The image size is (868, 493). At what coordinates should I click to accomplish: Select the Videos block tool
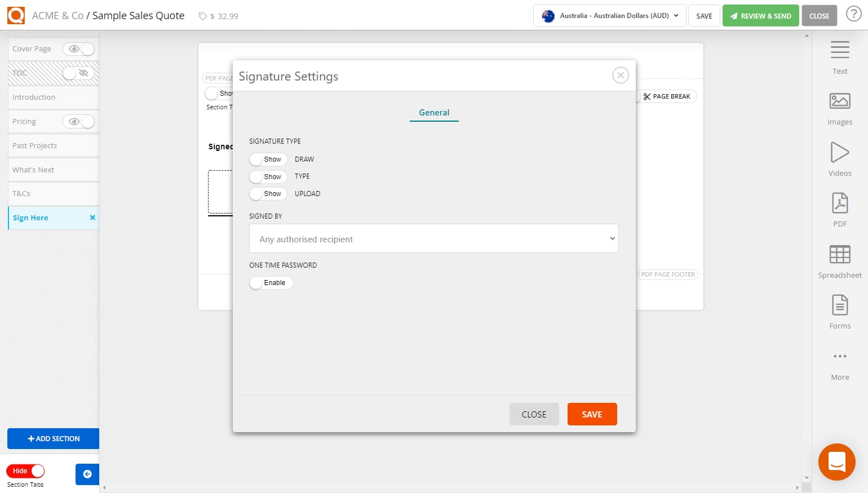coord(839,158)
